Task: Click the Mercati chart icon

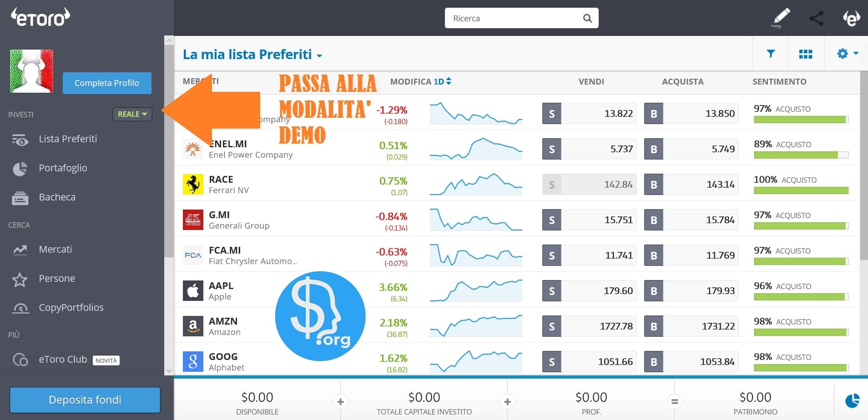Action: click(20, 250)
